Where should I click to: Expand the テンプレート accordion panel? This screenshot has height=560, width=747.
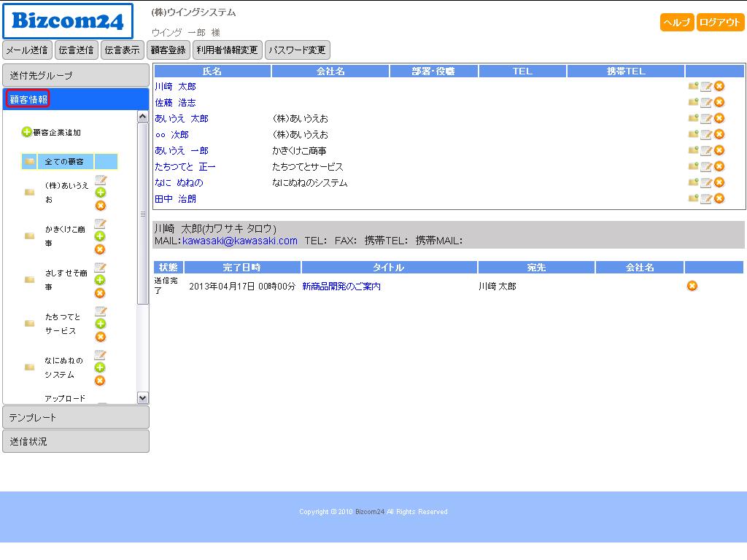click(x=76, y=417)
